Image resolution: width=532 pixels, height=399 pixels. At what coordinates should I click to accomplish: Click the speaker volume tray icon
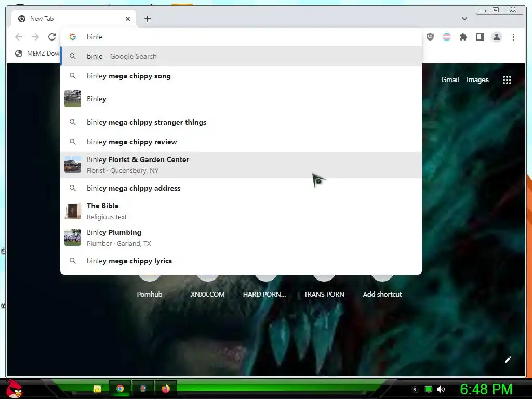click(x=441, y=389)
